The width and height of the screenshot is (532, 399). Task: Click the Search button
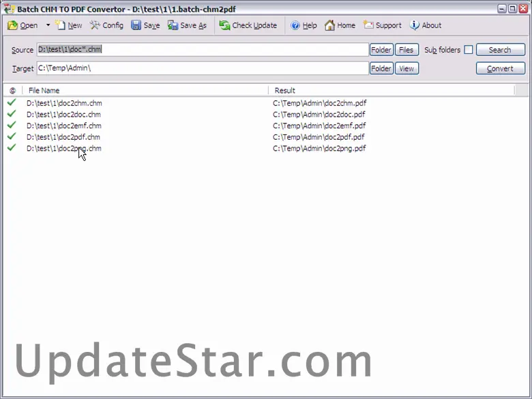[501, 50]
